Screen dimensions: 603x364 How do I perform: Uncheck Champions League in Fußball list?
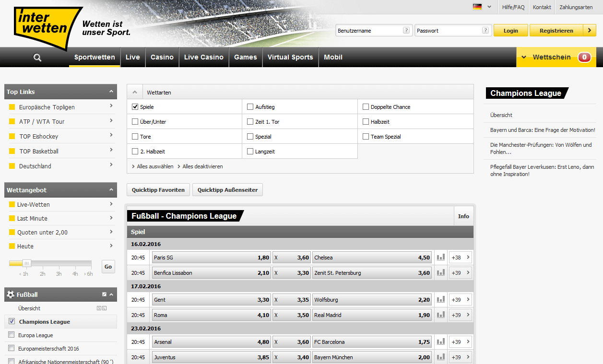(x=12, y=321)
